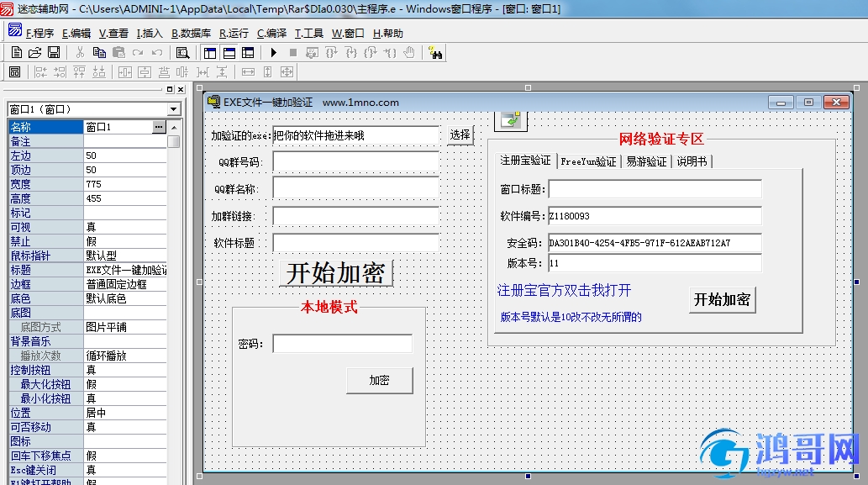Click the 密码 input field
The width and height of the screenshot is (868, 485).
coord(343,344)
